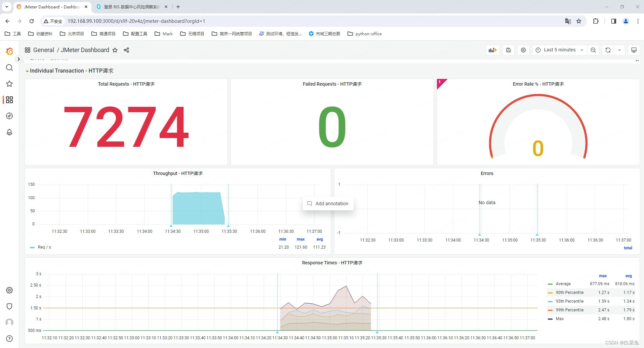
Task: Open starred dashboards in sidebar
Action: [x=9, y=84]
